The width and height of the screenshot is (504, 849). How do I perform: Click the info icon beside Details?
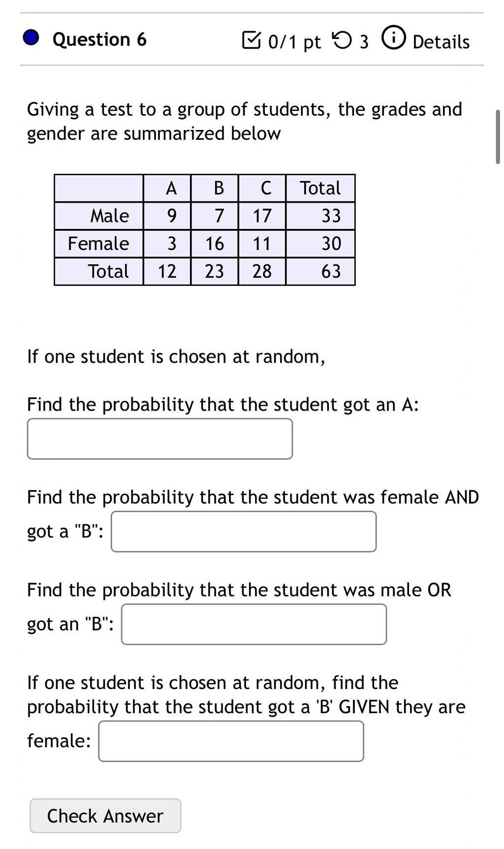(x=394, y=39)
